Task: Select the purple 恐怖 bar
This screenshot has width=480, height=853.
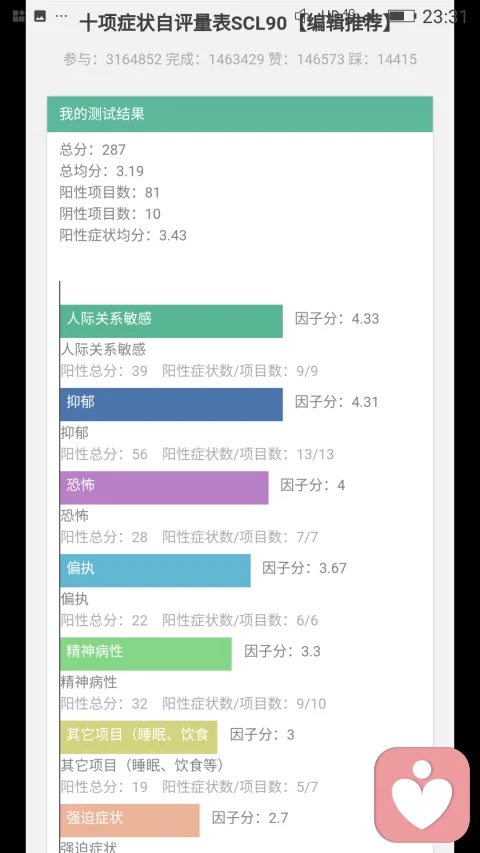Action: pyautogui.click(x=164, y=487)
